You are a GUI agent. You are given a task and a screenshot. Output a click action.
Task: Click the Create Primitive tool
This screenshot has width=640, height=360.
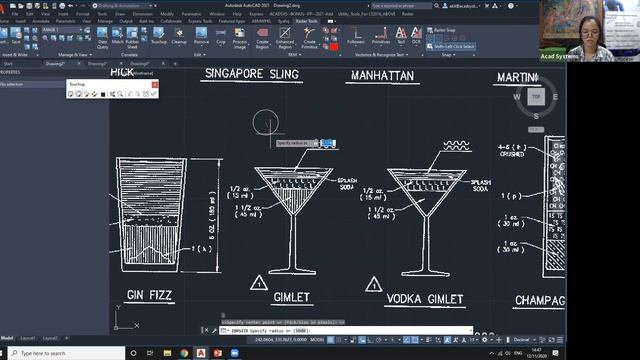click(309, 38)
